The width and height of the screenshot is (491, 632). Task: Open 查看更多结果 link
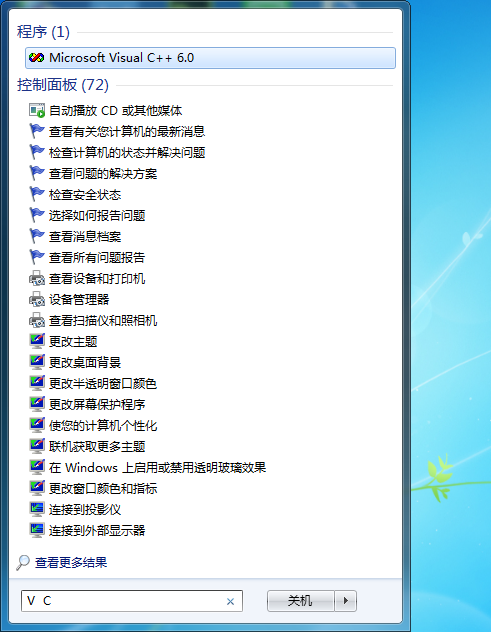point(71,563)
